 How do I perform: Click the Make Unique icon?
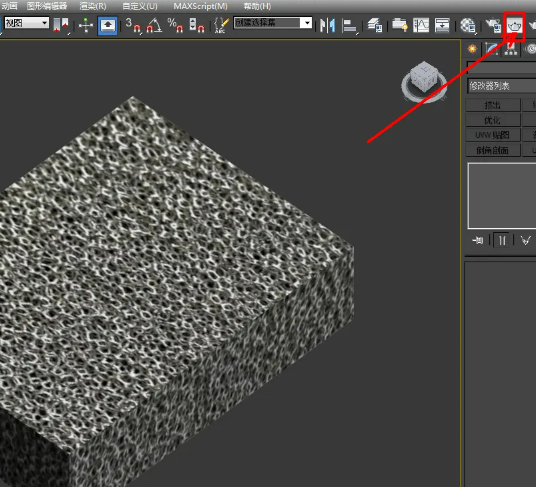pyautogui.click(x=526, y=241)
